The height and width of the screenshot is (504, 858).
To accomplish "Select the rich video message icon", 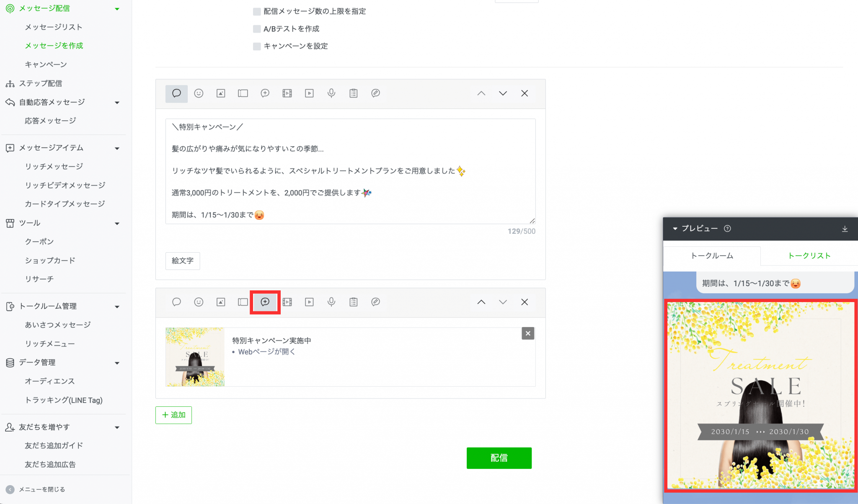I will tap(287, 93).
